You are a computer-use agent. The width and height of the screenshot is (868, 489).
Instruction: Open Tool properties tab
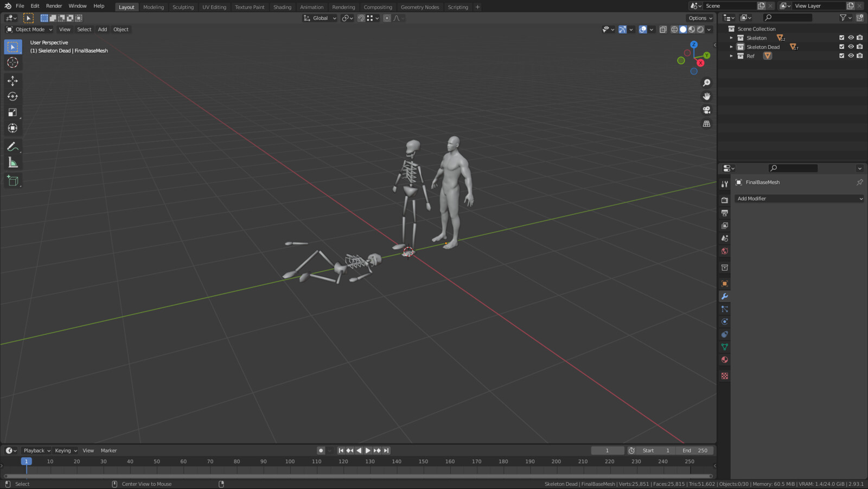pos(725,184)
